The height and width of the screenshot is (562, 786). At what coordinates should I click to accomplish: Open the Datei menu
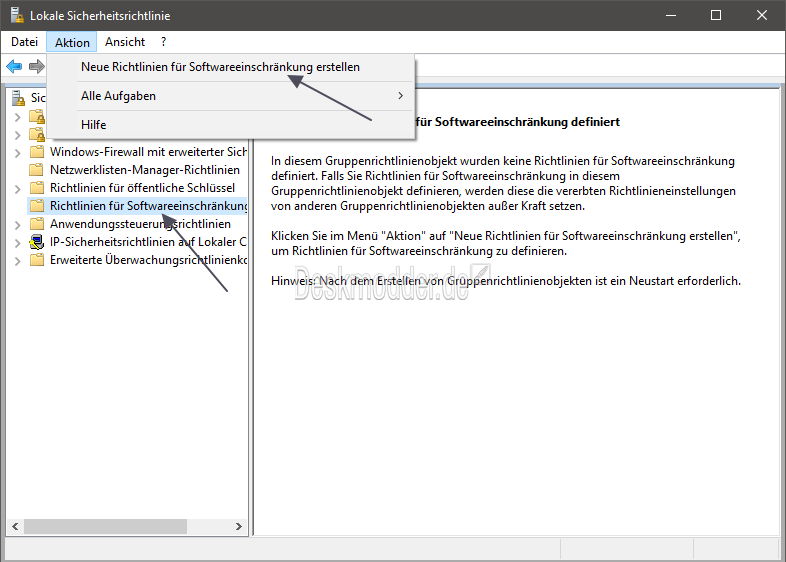pos(25,42)
